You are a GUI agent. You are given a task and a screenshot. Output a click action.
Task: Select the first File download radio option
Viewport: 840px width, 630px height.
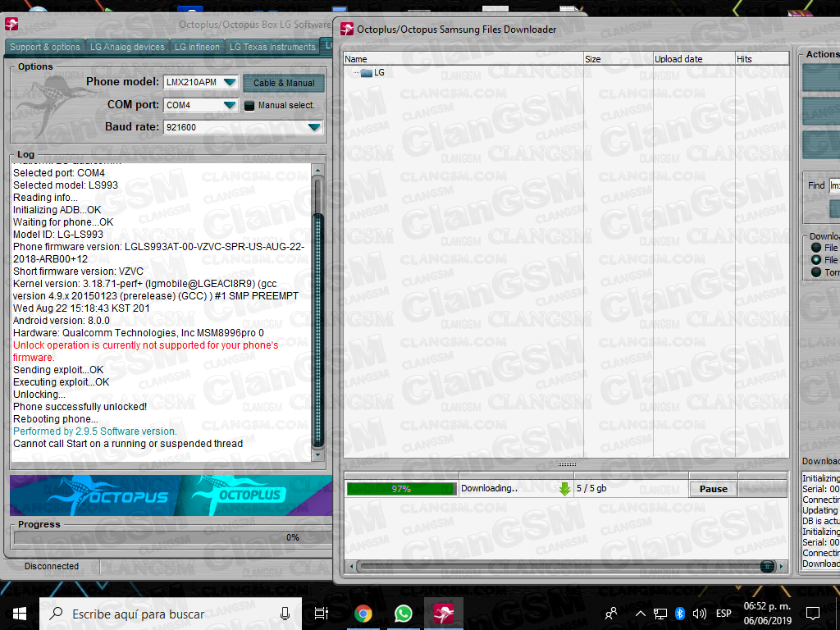coord(816,248)
